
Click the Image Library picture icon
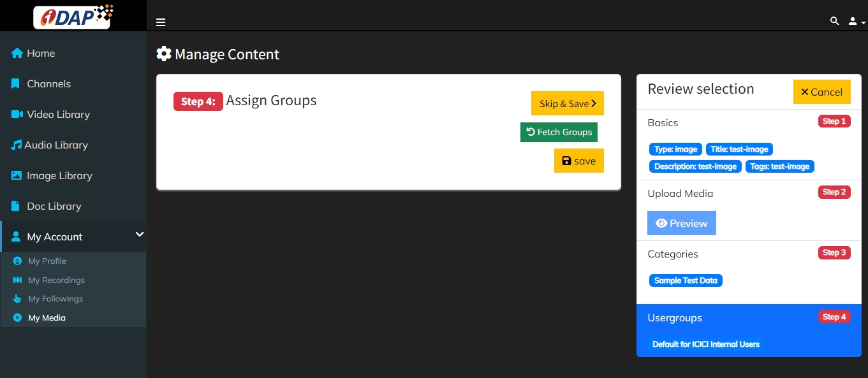tap(17, 175)
